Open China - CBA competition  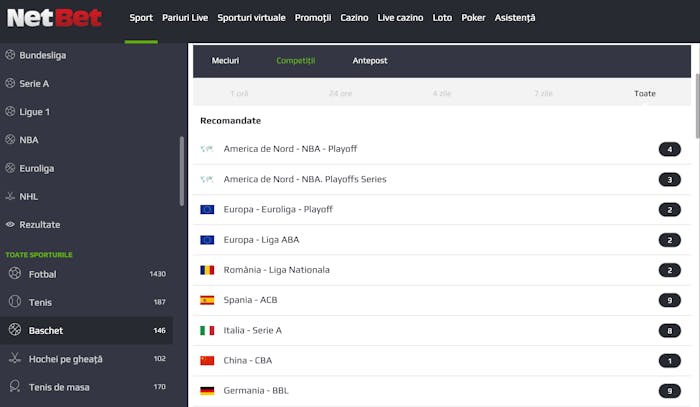(442, 361)
